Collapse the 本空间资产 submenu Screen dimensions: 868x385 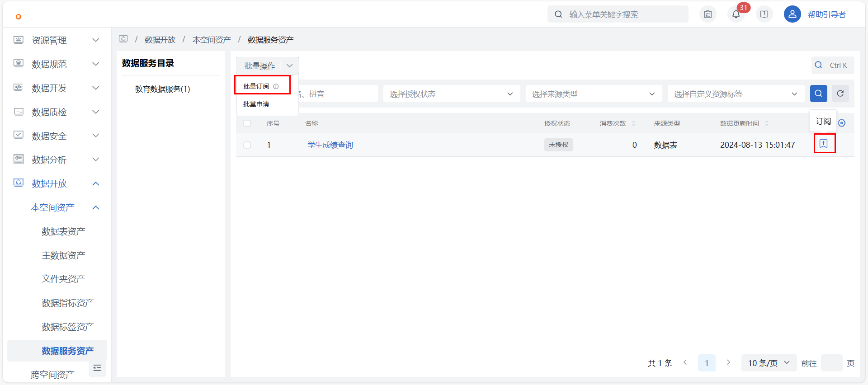(96, 207)
